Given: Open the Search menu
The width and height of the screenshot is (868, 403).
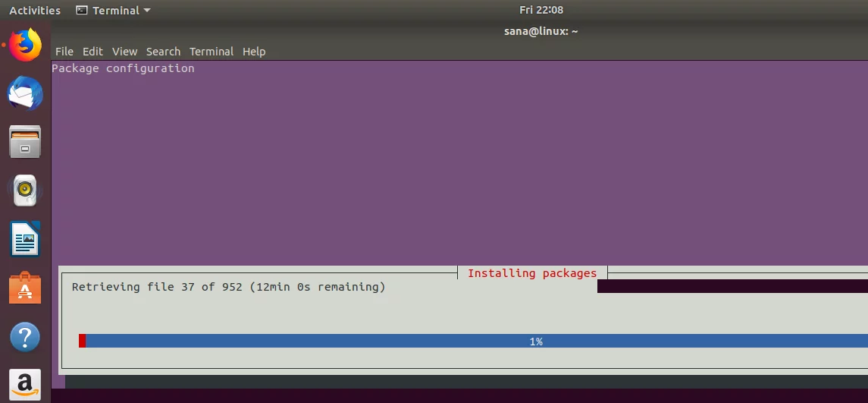Looking at the screenshot, I should point(163,52).
